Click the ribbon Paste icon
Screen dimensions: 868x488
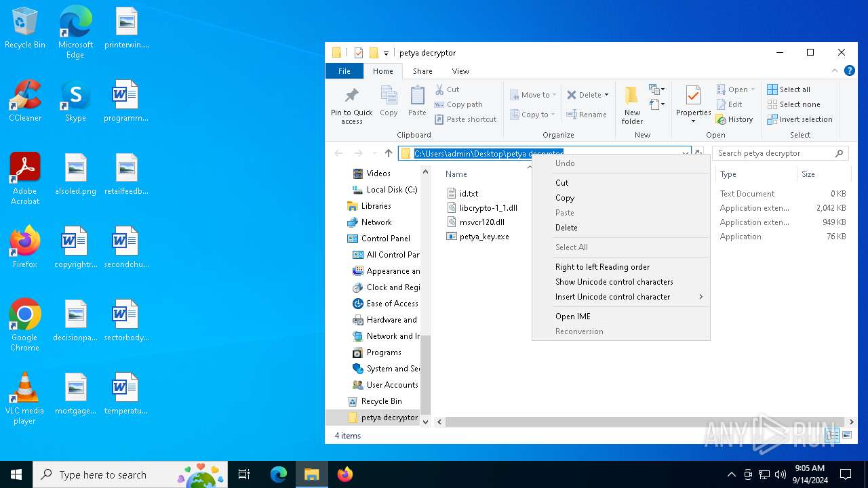417,102
